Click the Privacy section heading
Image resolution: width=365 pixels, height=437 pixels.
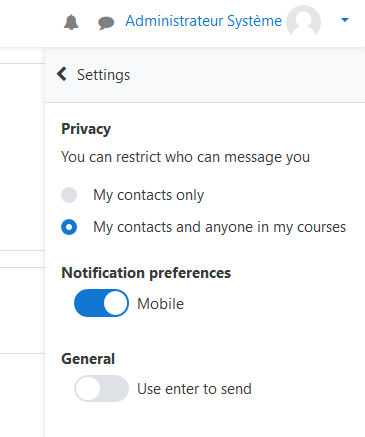(x=86, y=129)
